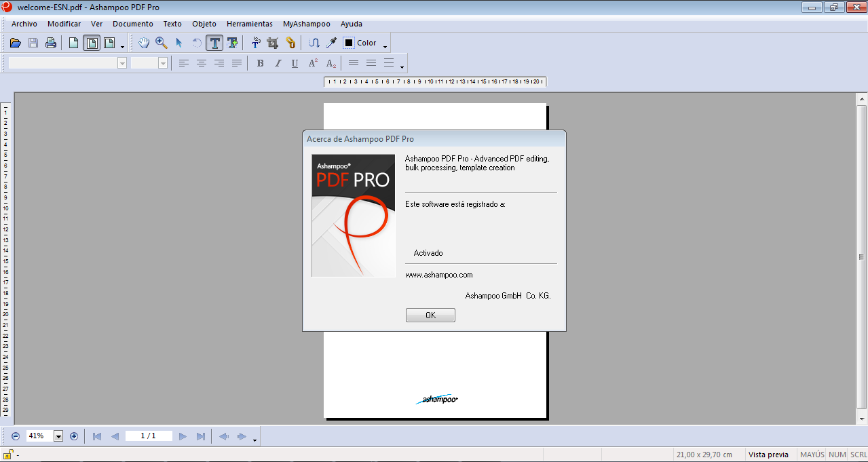
Task: Open the MyAshampoo menu
Action: click(x=307, y=24)
